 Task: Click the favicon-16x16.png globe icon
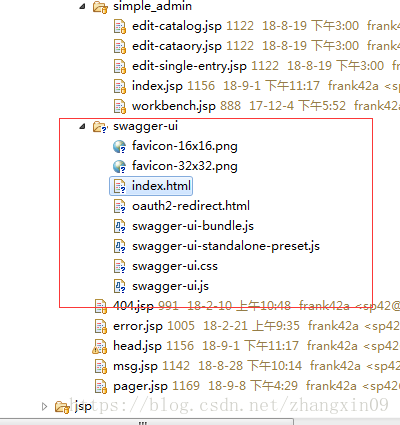119,147
